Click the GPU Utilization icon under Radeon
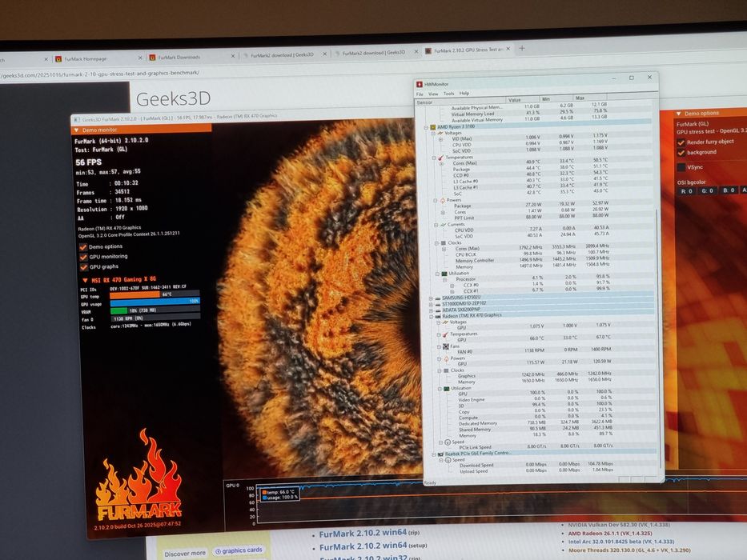The height and width of the screenshot is (560, 747). coord(447,389)
